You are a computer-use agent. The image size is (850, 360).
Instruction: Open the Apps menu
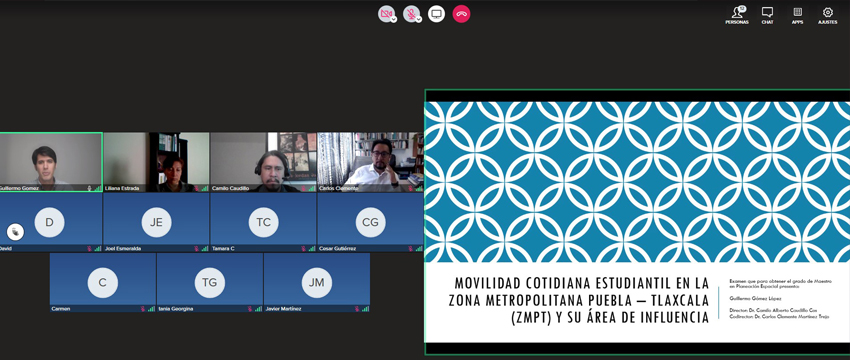pos(797,15)
